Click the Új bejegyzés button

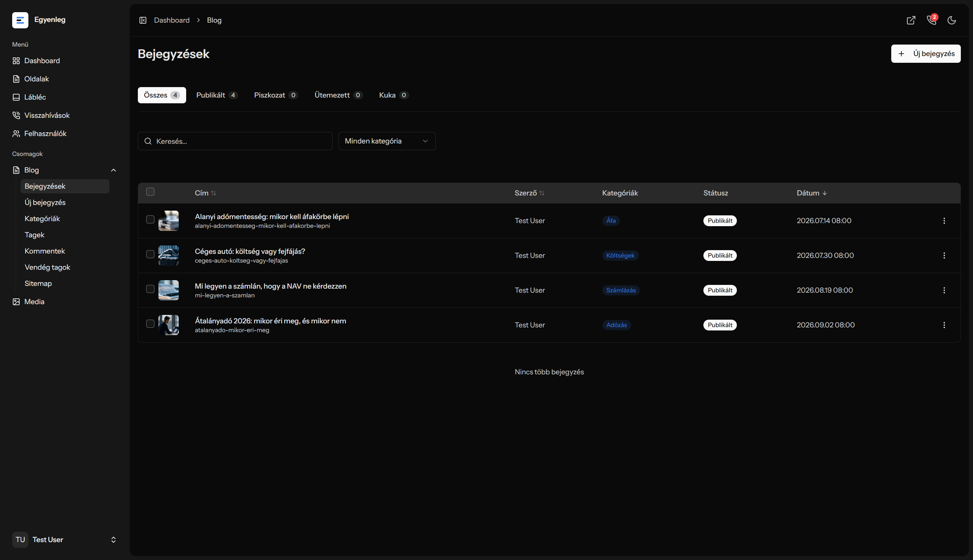pyautogui.click(x=926, y=53)
